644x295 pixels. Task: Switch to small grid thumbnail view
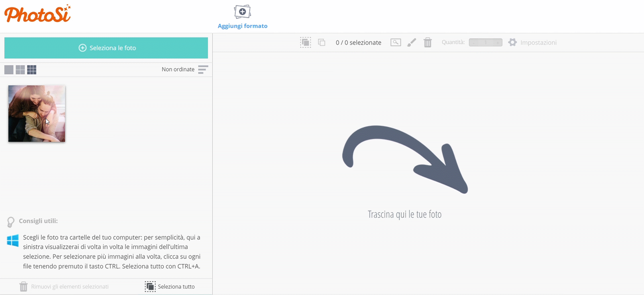pyautogui.click(x=32, y=70)
